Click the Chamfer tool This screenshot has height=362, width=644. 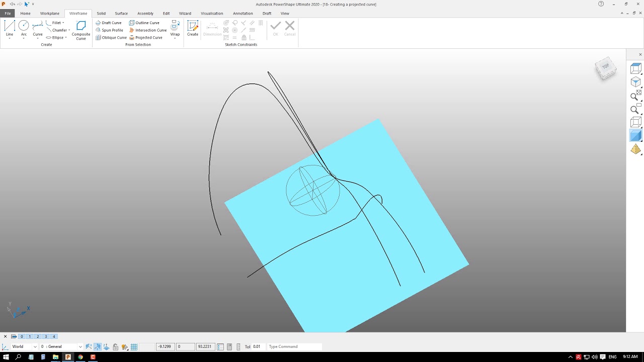(56, 30)
